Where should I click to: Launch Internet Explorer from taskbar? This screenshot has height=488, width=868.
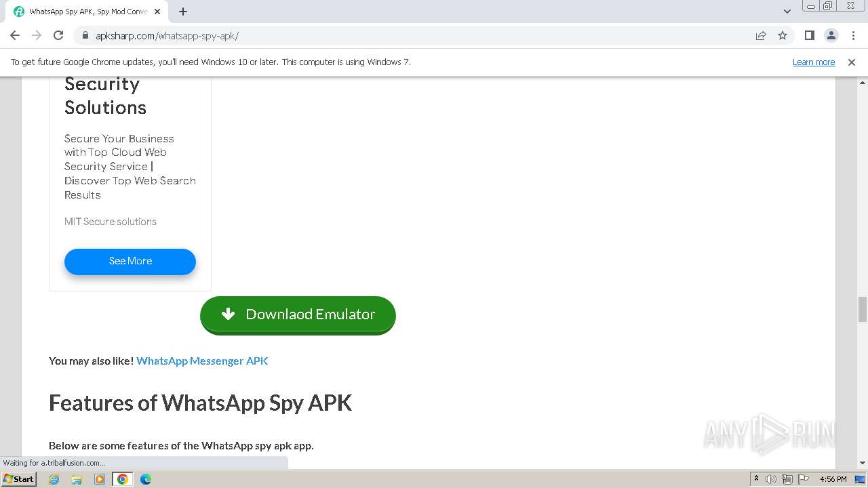(x=54, y=479)
